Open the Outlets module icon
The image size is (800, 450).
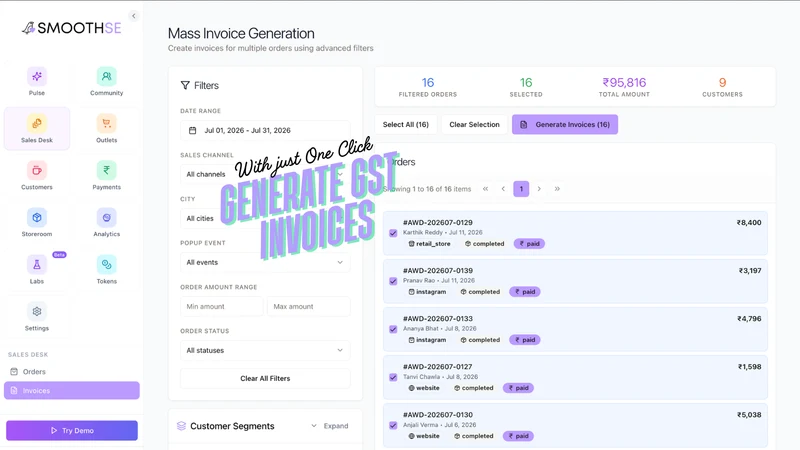tap(107, 123)
